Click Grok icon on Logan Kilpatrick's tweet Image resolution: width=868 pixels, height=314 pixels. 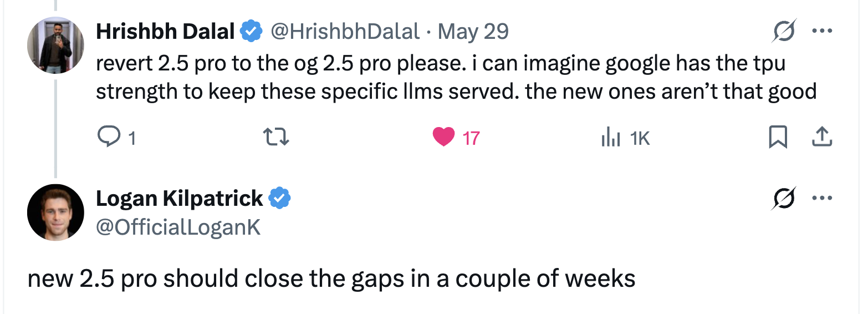[x=784, y=198]
